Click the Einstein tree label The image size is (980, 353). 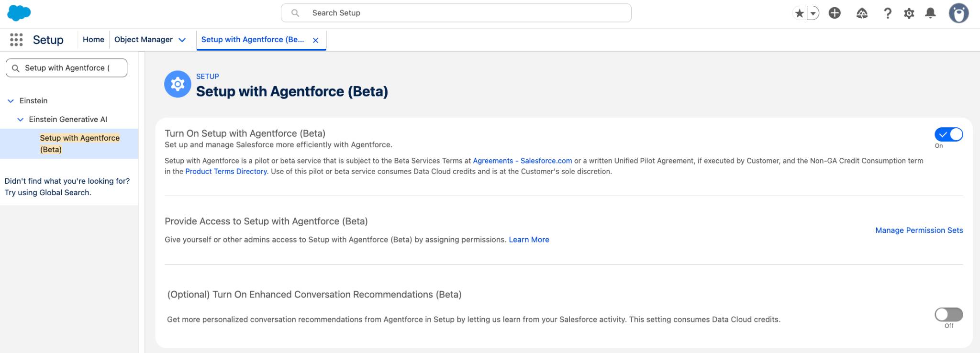click(33, 101)
